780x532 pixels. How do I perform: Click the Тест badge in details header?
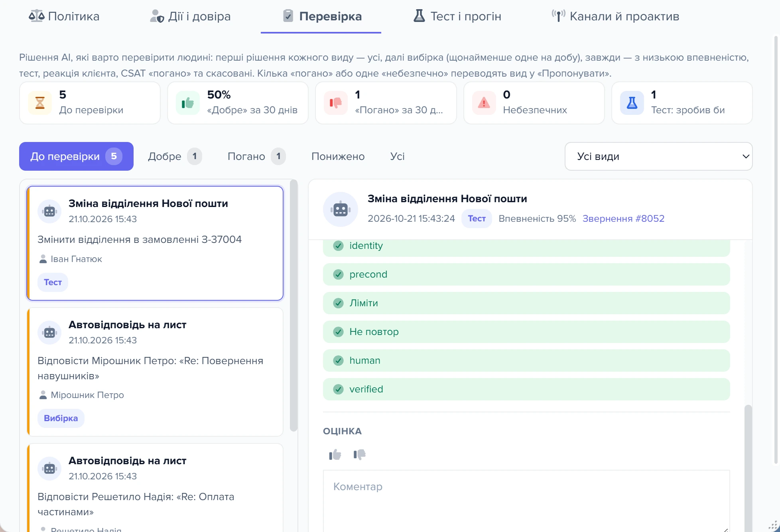[477, 219]
